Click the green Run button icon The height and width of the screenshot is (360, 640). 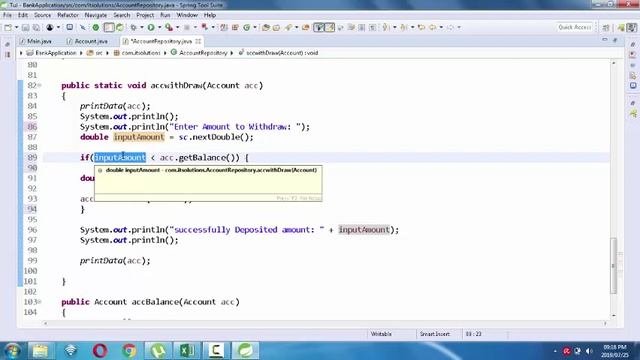[151, 27]
